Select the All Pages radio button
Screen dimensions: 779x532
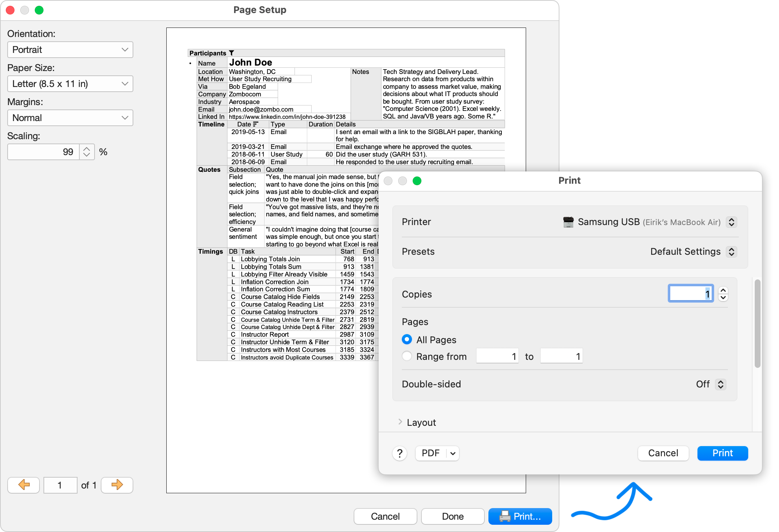(x=407, y=340)
